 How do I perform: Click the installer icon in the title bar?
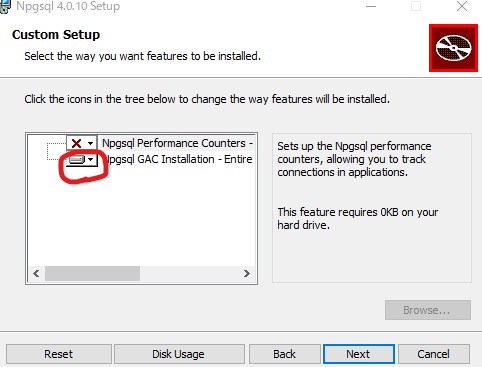pos(5,7)
